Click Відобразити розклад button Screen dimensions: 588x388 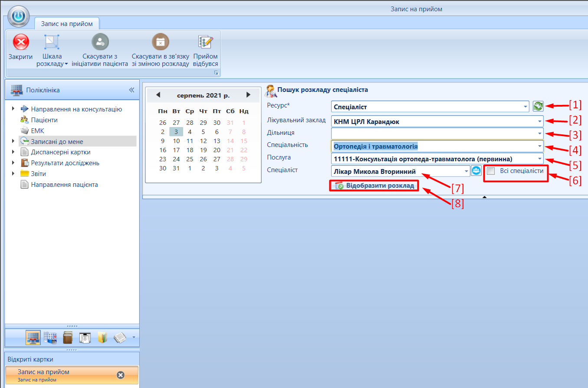[375, 186]
